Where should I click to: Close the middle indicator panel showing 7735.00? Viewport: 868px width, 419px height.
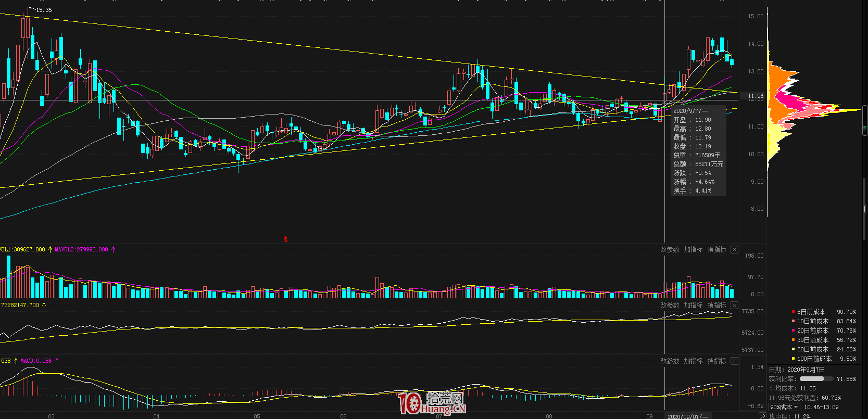coord(734,306)
